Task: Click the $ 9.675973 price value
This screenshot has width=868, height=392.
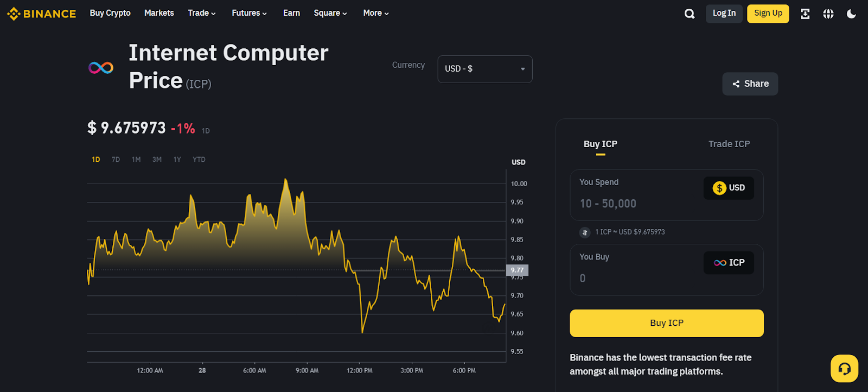Action: point(126,128)
